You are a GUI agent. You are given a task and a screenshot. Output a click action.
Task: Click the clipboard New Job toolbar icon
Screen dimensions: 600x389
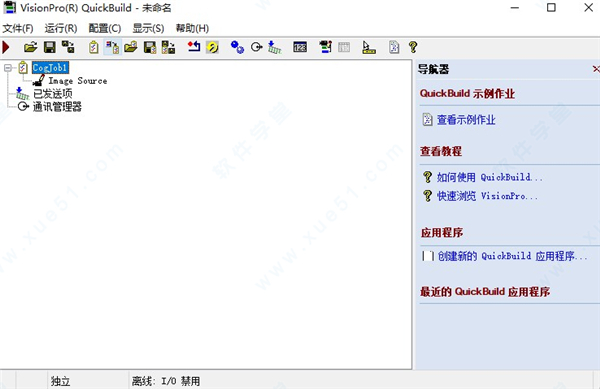coord(94,47)
